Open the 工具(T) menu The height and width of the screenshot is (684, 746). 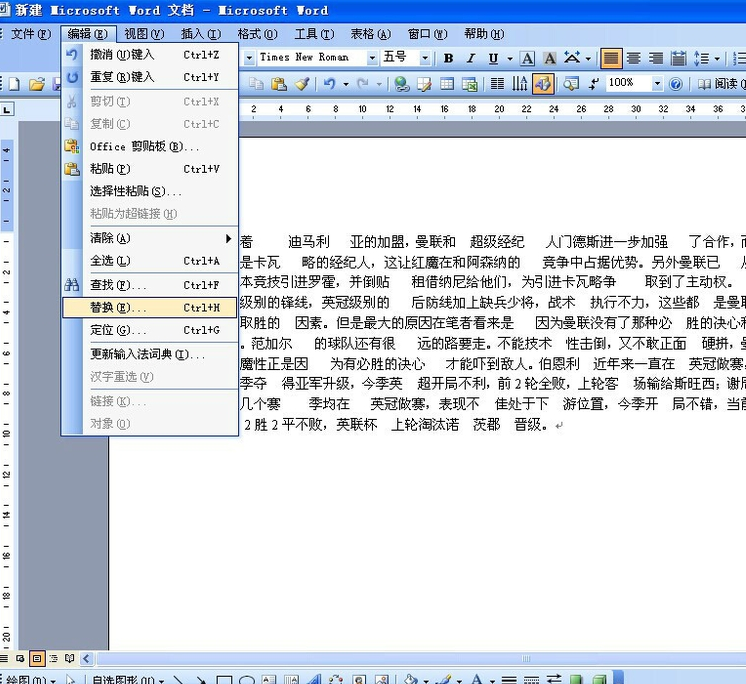click(x=314, y=34)
